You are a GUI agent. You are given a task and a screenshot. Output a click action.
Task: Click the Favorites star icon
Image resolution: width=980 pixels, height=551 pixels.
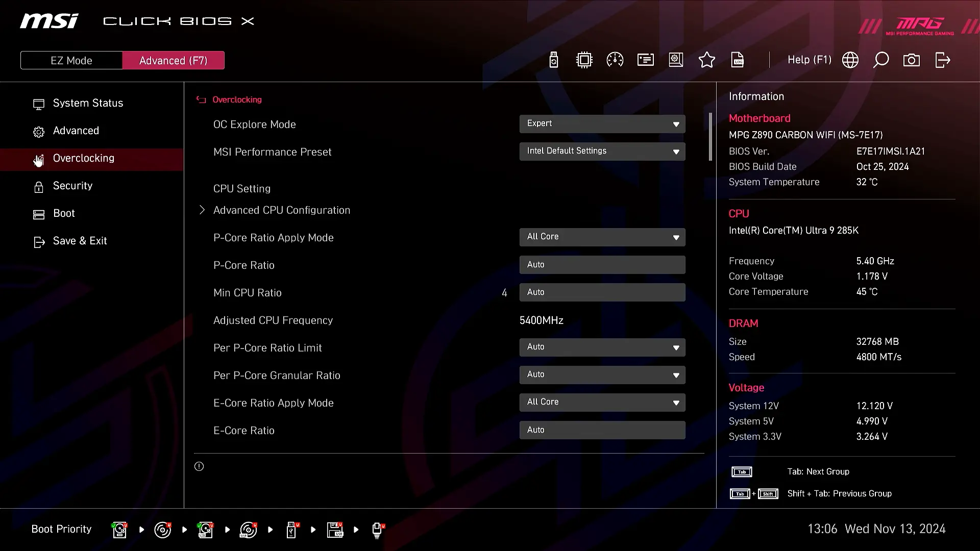[x=706, y=60]
